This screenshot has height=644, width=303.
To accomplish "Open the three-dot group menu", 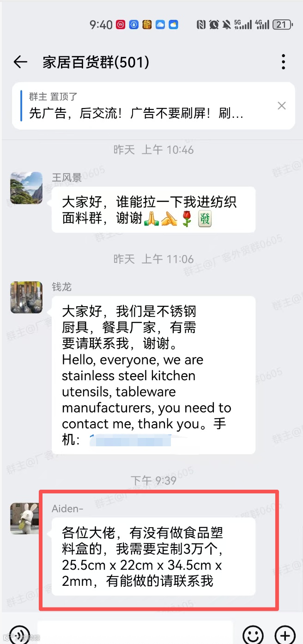I will (x=283, y=62).
